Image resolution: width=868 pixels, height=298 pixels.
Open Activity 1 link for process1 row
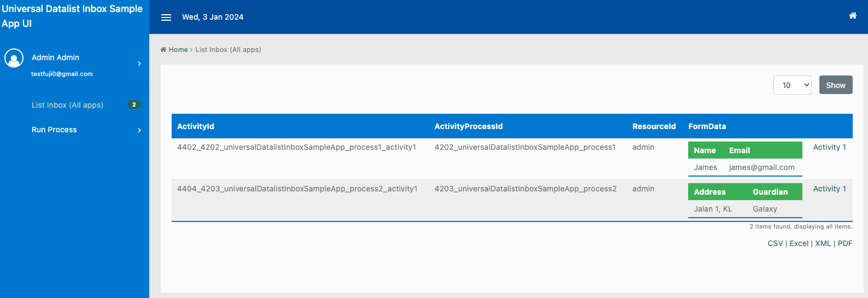click(x=829, y=147)
